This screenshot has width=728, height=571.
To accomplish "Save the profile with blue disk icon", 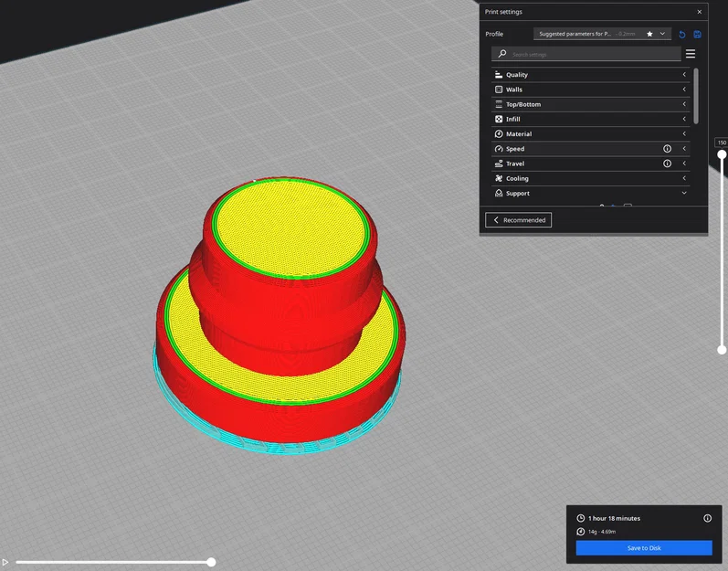I will (x=697, y=35).
